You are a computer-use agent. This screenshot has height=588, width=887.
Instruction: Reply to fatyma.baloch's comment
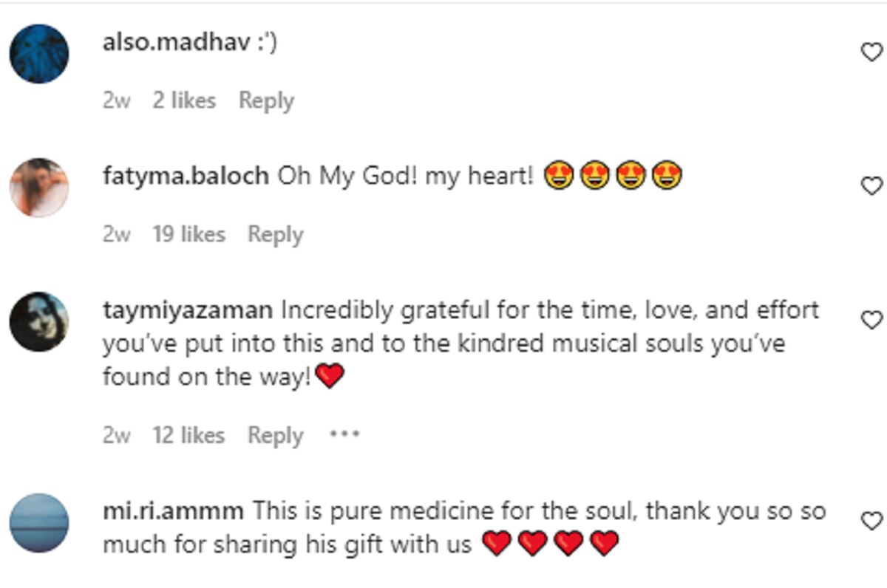(275, 234)
